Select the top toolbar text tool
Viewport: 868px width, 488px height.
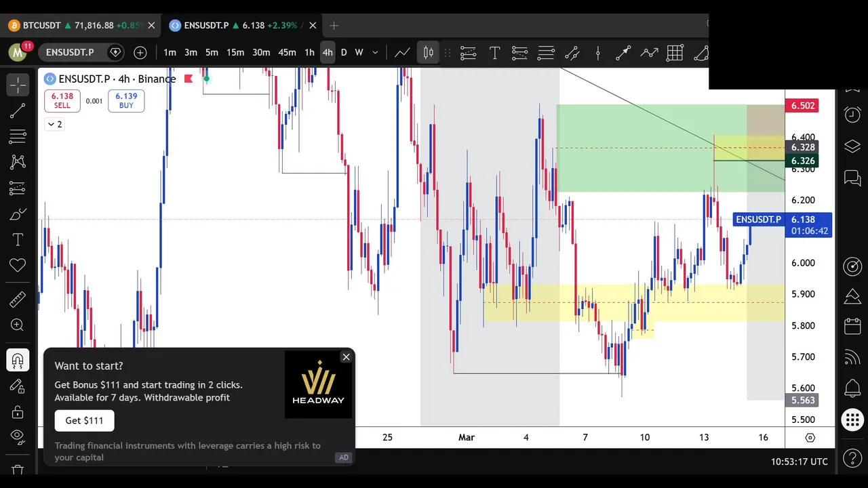coord(494,52)
